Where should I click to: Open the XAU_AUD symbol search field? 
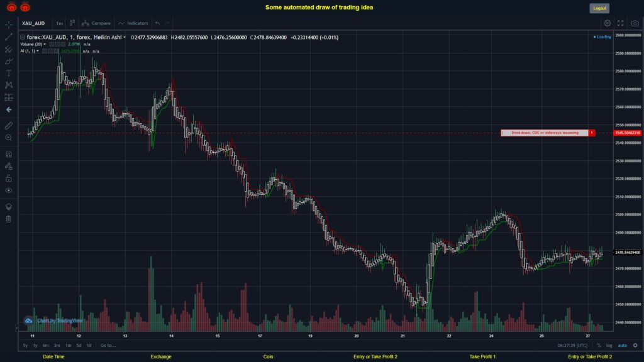[34, 23]
